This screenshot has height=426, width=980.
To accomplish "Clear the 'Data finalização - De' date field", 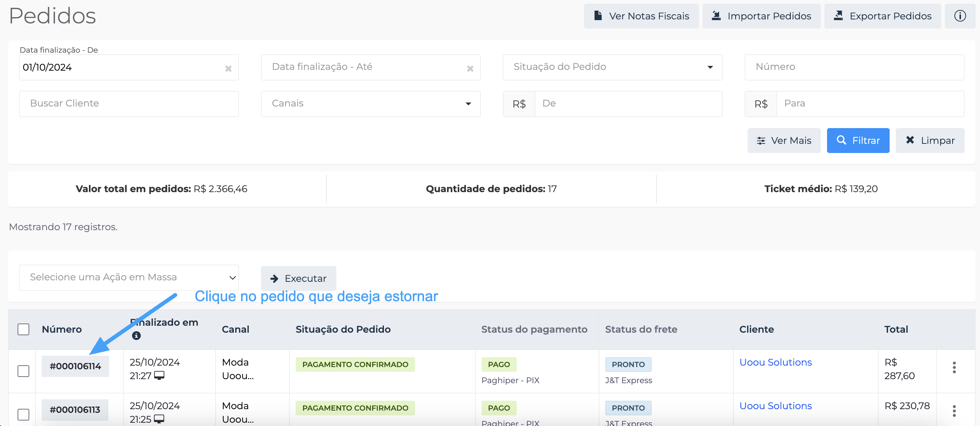I will pyautogui.click(x=228, y=68).
